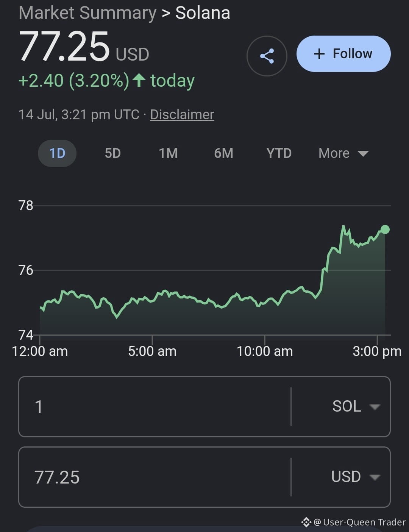Follow the Solana market summary
This screenshot has width=409, height=532.
[343, 54]
